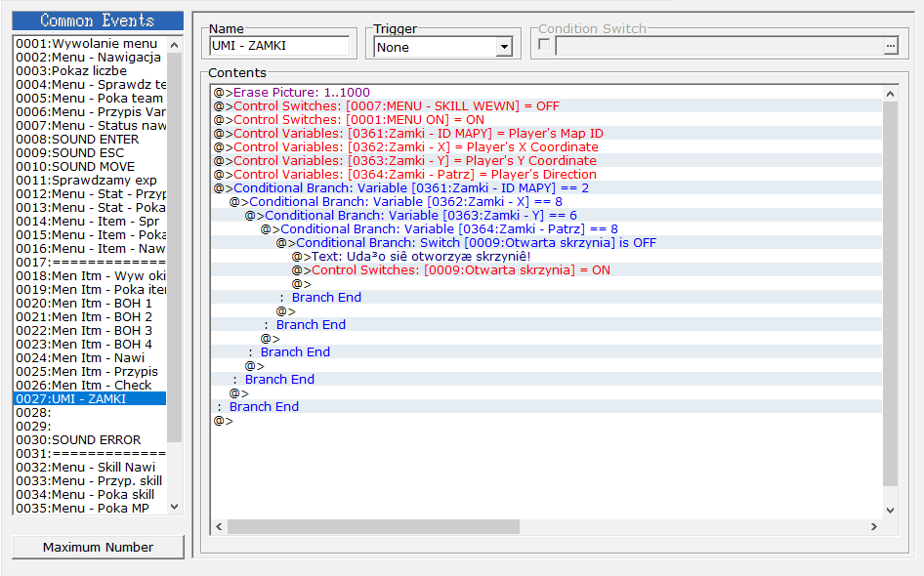
Task: Select event 0006:Menu - Przypis Var
Action: click(90, 112)
